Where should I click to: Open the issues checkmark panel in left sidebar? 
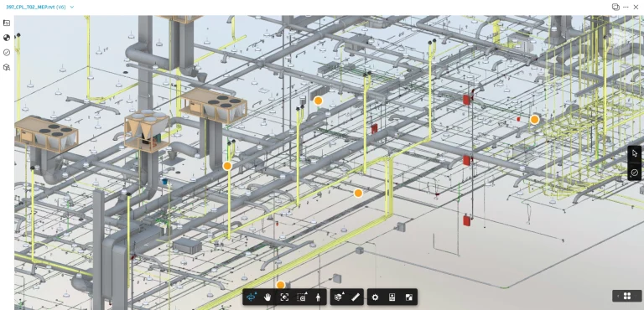point(7,53)
